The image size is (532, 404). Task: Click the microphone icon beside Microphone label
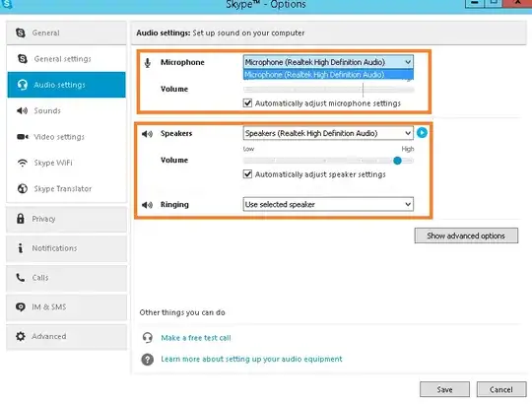click(x=147, y=63)
